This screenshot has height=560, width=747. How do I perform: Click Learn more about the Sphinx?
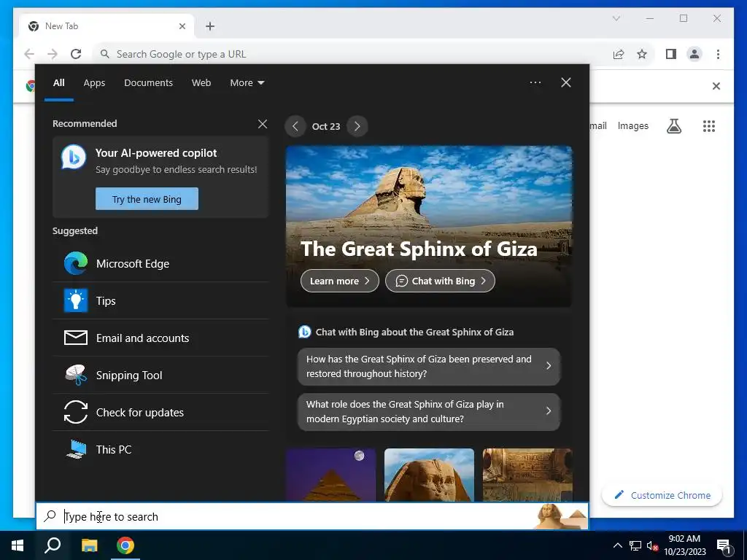point(340,281)
